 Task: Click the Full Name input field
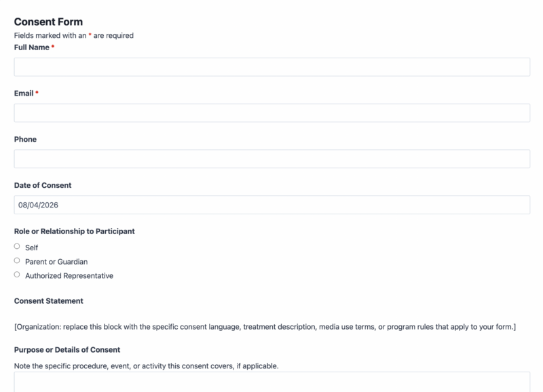pyautogui.click(x=272, y=66)
